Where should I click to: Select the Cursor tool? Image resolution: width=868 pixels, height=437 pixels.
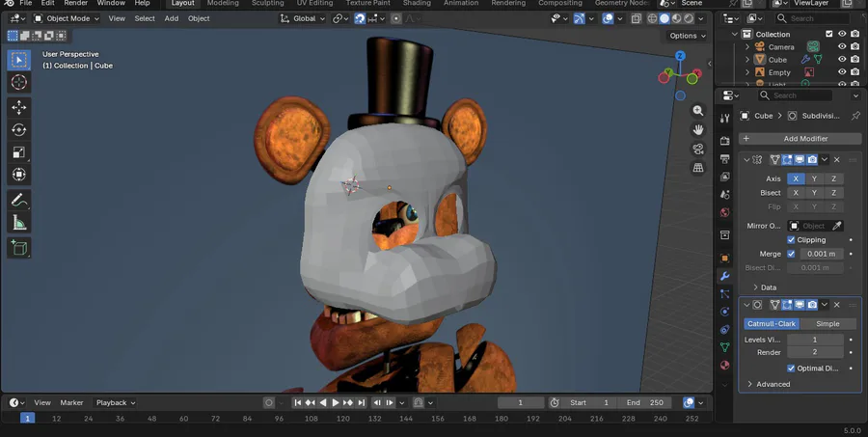pyautogui.click(x=19, y=83)
